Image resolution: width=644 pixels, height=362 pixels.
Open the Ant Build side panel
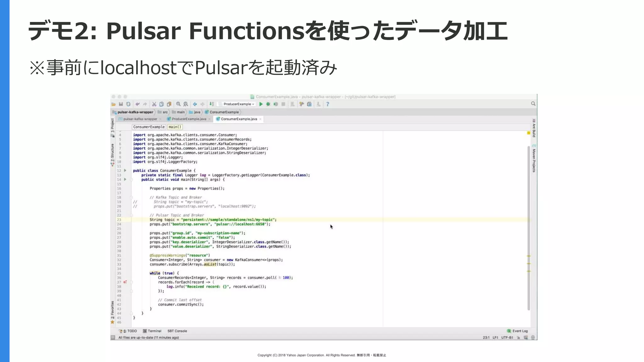coord(534,128)
